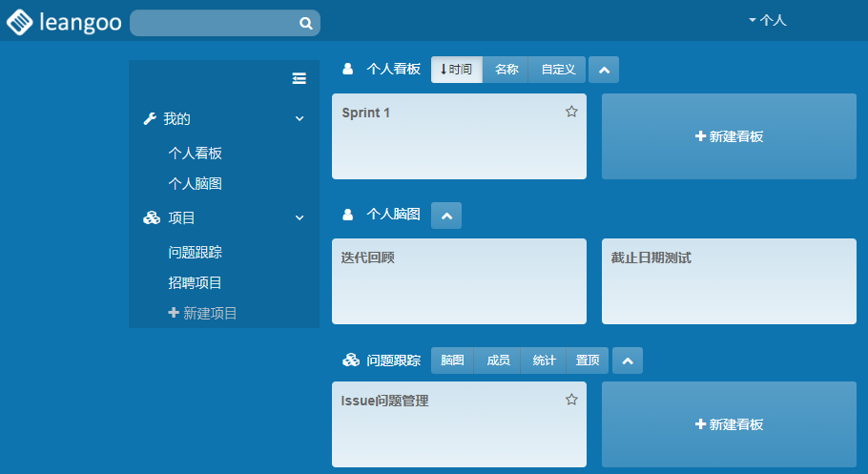Click 新建看板 under 个人看板

[729, 136]
